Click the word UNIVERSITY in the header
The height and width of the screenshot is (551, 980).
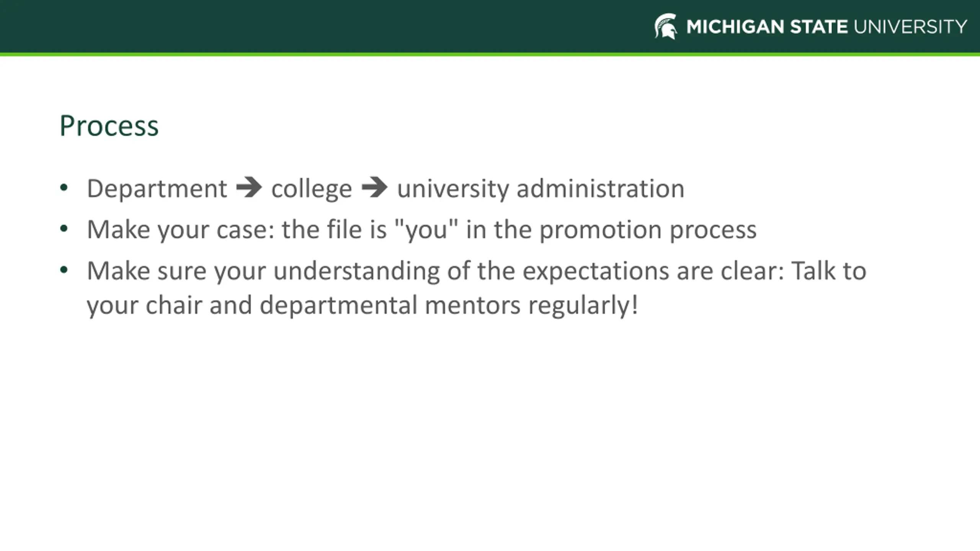pyautogui.click(x=910, y=27)
